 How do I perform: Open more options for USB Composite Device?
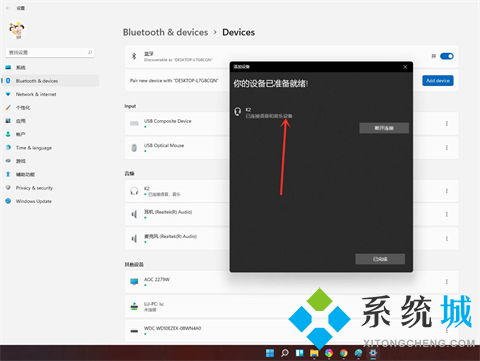(x=447, y=123)
